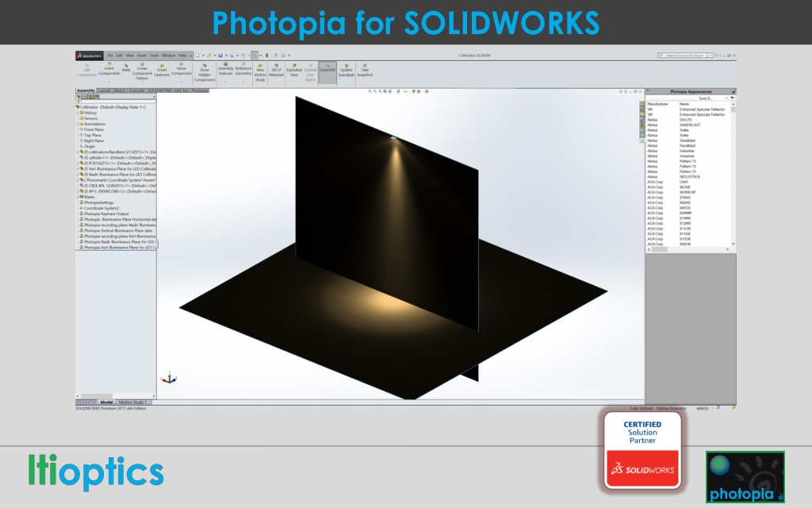Click the FeatureManager design tree tab icon
Image resolution: width=812 pixels, height=508 pixels.
[x=79, y=96]
